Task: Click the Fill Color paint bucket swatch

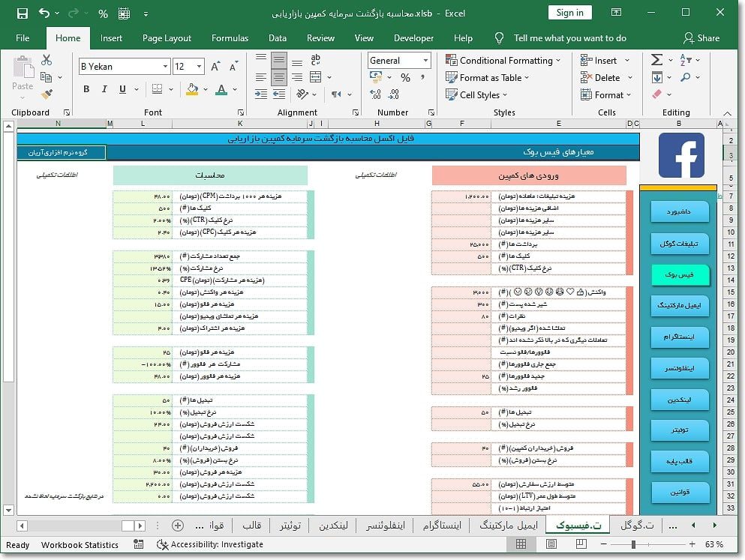Action: point(192,89)
